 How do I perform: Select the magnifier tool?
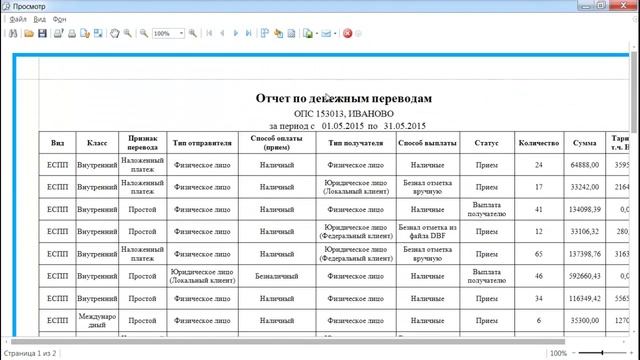[128, 33]
